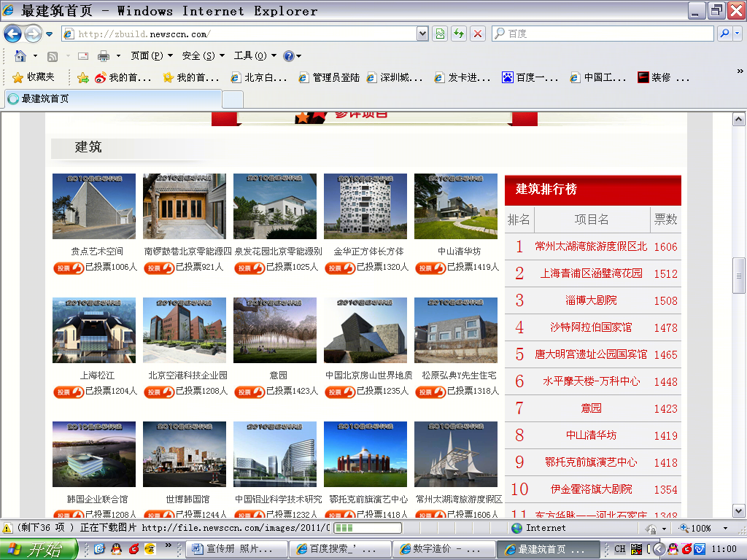Click the RSS feeds icon
The width and height of the screenshot is (747, 560).
[x=53, y=56]
